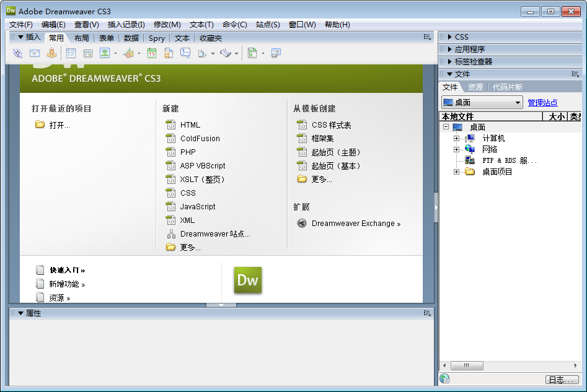Open the Media icon dropdown arrow
The width and height of the screenshot is (587, 392).
pos(139,53)
